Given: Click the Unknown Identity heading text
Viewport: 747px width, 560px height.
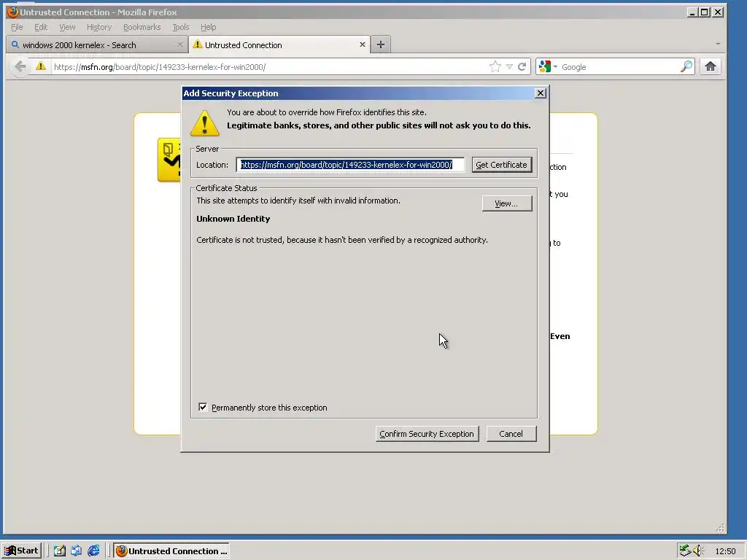Looking at the screenshot, I should [x=233, y=219].
